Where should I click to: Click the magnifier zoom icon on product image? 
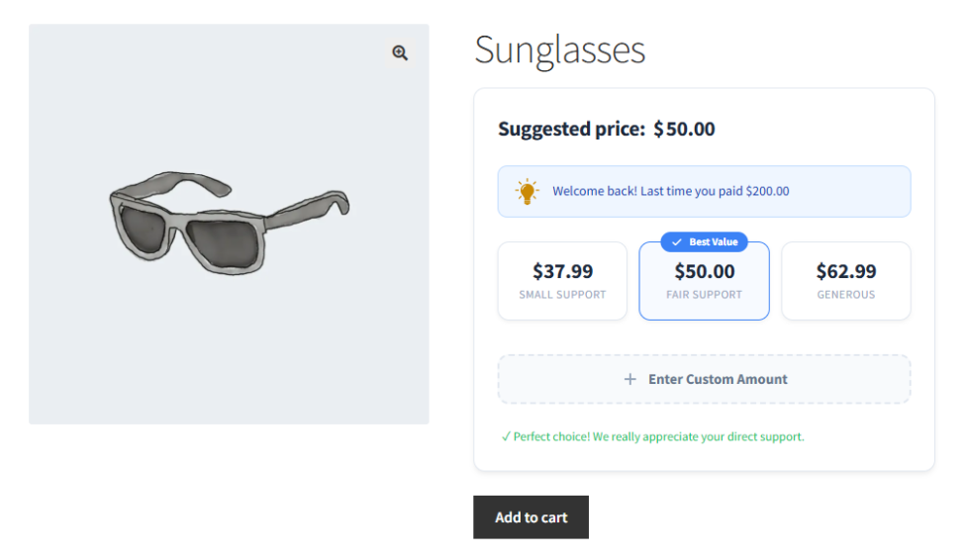[400, 53]
